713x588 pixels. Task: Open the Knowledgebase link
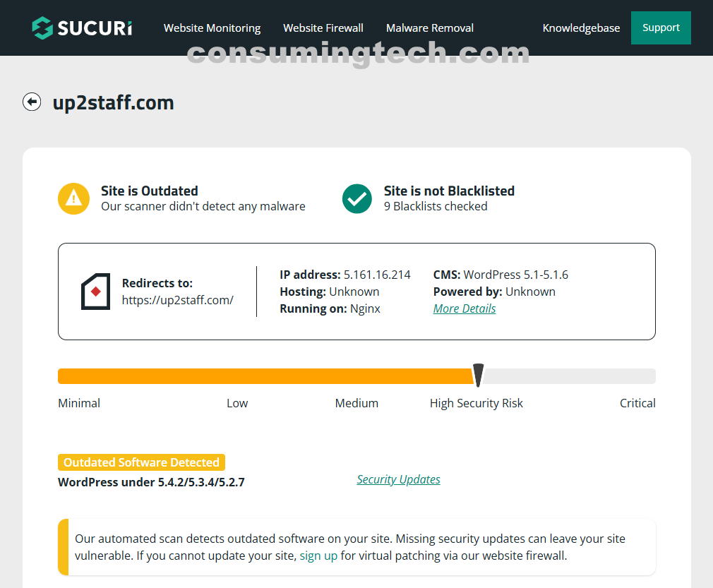click(x=581, y=28)
